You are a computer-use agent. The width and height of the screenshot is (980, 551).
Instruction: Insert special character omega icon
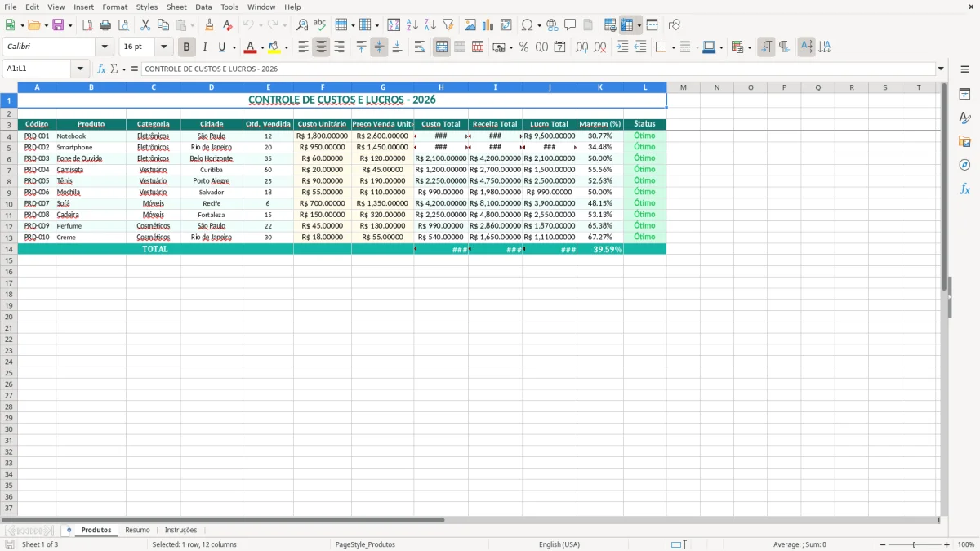(x=528, y=25)
